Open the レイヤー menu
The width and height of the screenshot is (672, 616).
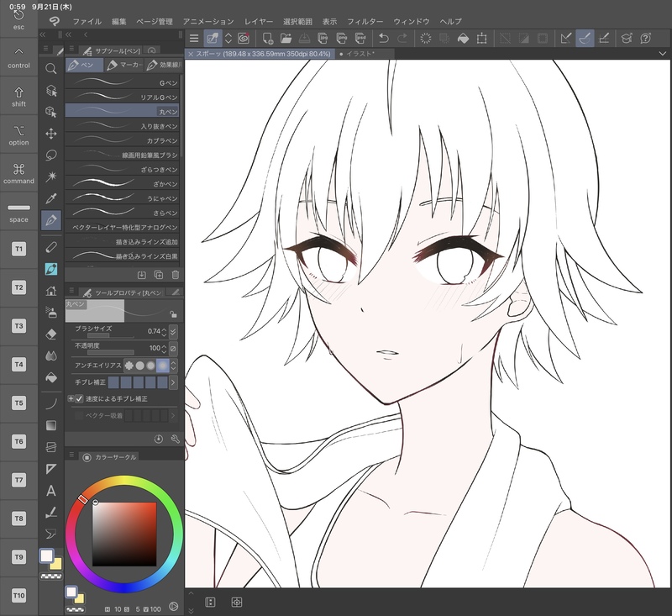pyautogui.click(x=259, y=22)
